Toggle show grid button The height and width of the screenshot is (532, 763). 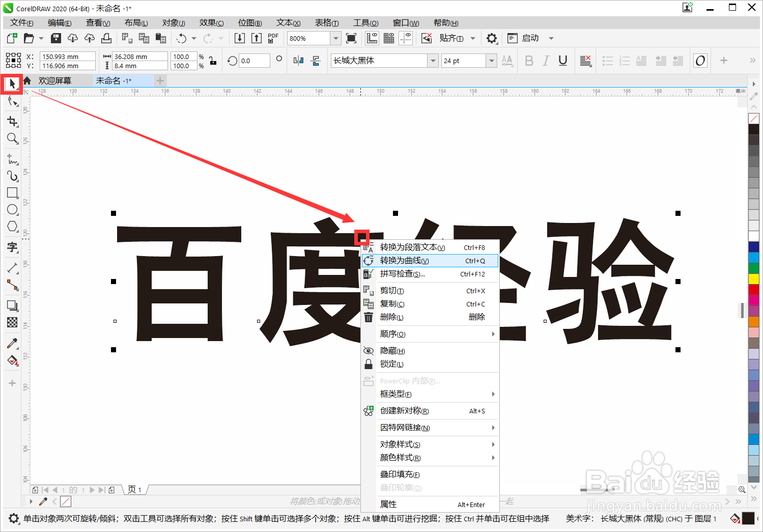[389, 38]
